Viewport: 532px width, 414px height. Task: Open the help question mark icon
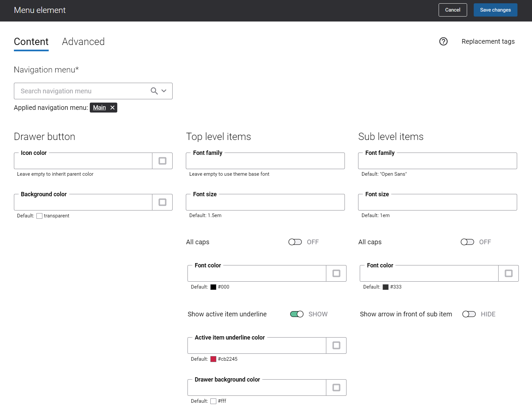point(443,41)
